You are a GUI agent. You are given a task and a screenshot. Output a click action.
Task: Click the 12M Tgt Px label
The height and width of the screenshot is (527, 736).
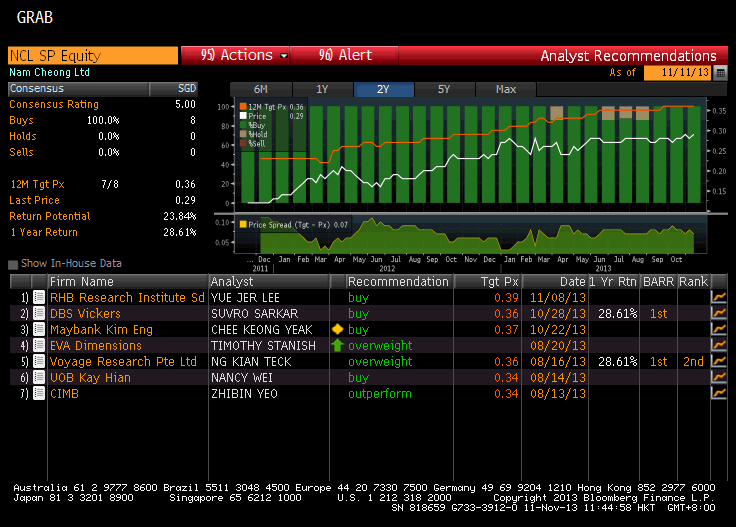click(38, 184)
